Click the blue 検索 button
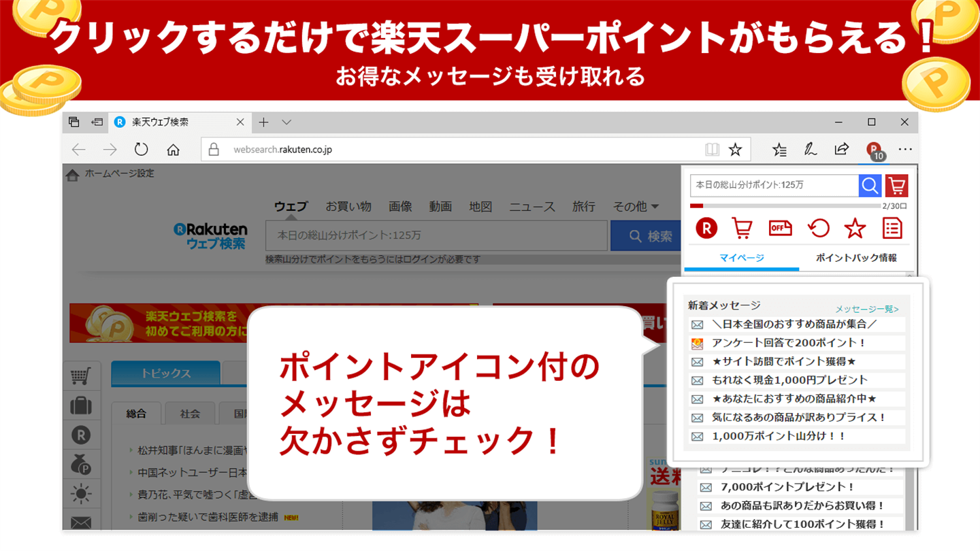 click(x=645, y=236)
